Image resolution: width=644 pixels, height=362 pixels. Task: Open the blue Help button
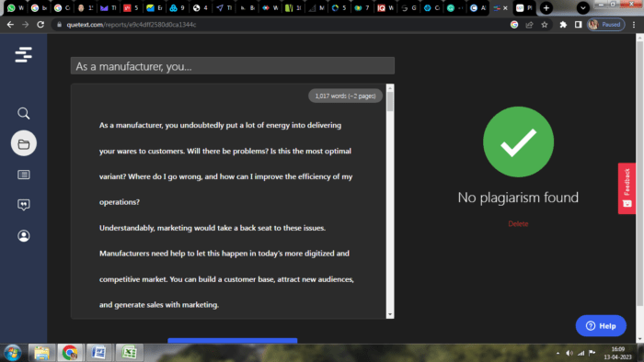pyautogui.click(x=601, y=326)
